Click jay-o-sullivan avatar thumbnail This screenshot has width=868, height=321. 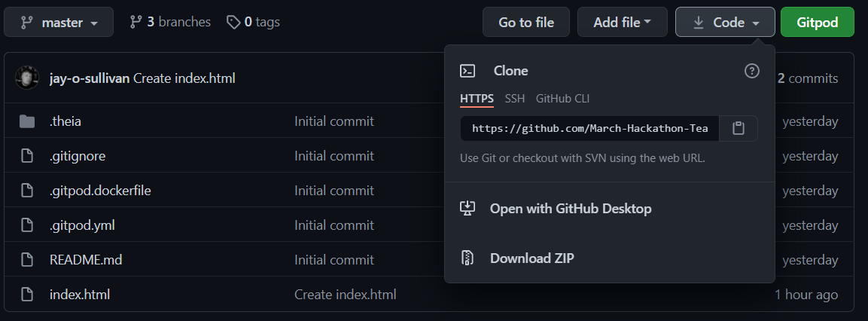27,78
